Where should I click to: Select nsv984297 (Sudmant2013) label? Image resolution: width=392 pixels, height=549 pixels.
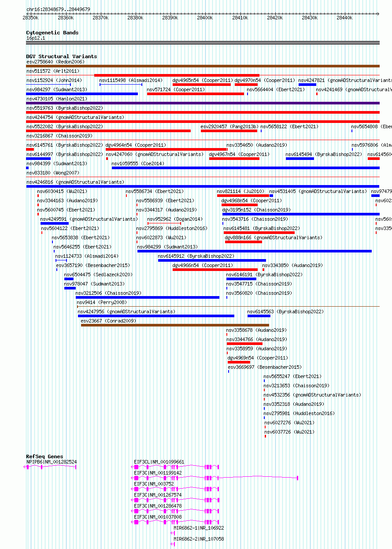[x=57, y=89]
